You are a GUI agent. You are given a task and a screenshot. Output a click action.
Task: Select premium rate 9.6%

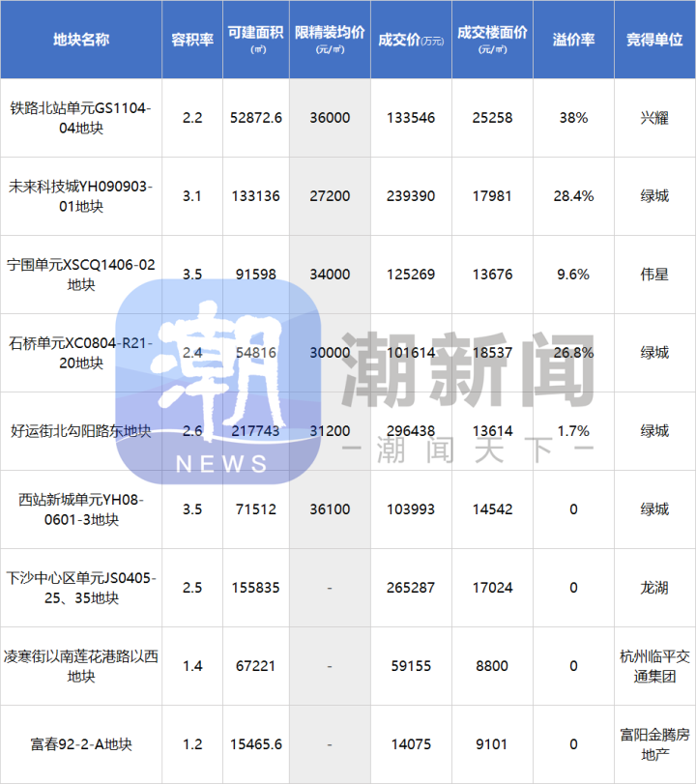point(573,275)
